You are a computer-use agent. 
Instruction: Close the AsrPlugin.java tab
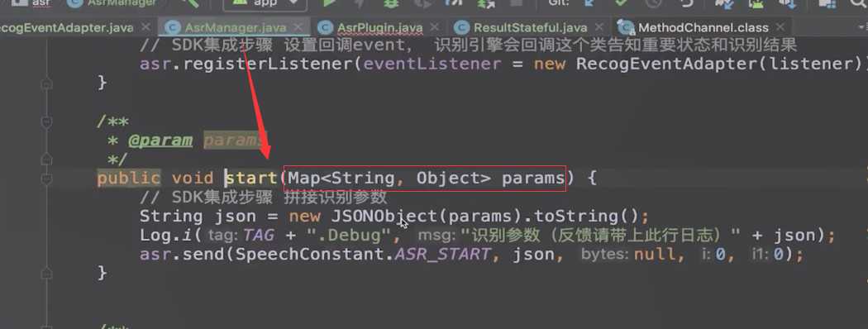[435, 26]
